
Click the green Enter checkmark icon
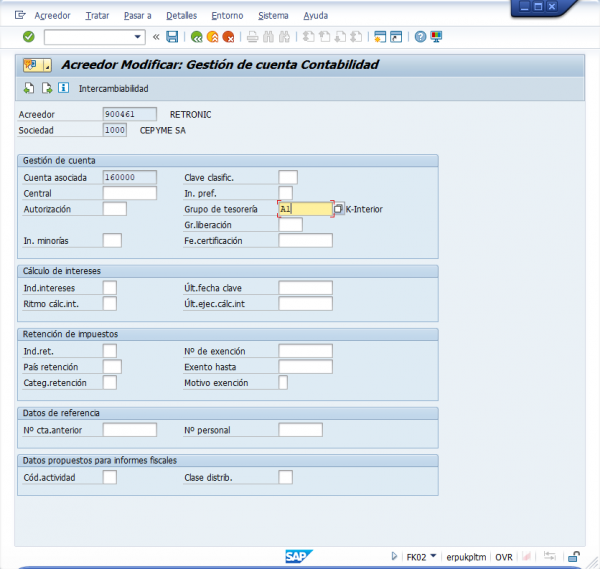(x=29, y=37)
